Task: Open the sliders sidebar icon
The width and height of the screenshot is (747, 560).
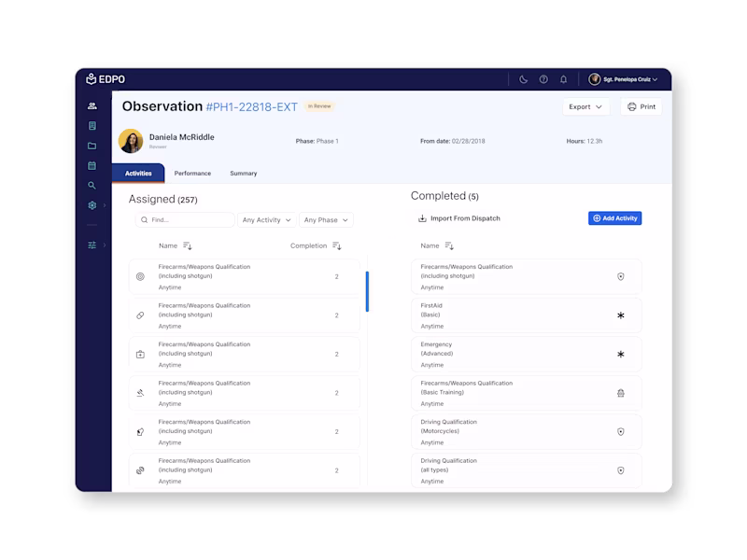Action: [92, 245]
